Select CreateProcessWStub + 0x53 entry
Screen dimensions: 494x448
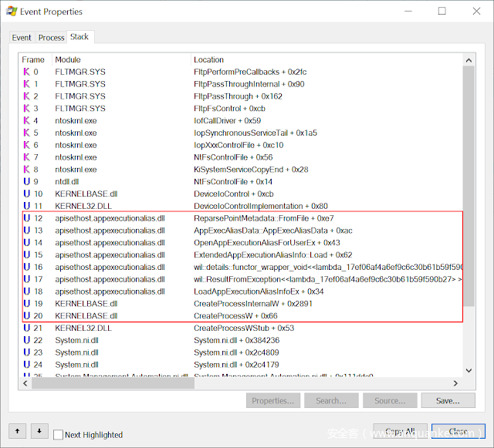coord(244,328)
